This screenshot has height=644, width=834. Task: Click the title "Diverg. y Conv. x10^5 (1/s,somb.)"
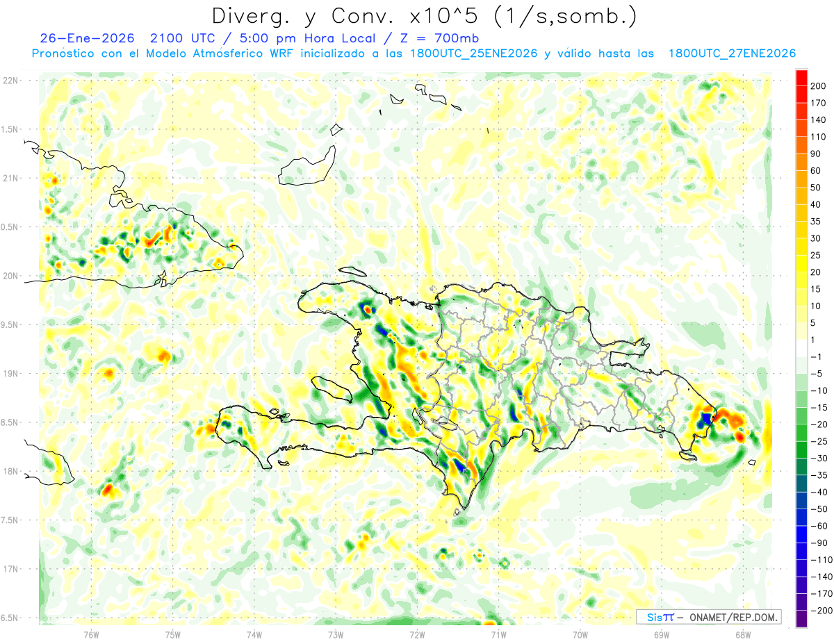pyautogui.click(x=424, y=15)
